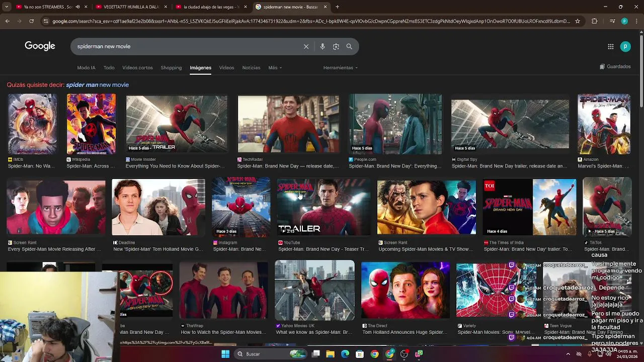
Task: Select the Imágenes results tab
Action: [200, 67]
